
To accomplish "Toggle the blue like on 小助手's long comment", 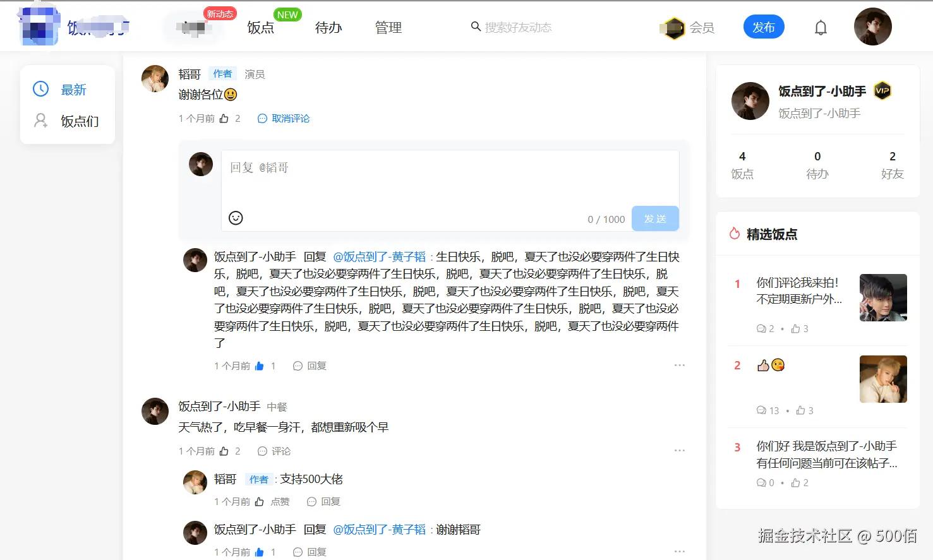I will (260, 365).
